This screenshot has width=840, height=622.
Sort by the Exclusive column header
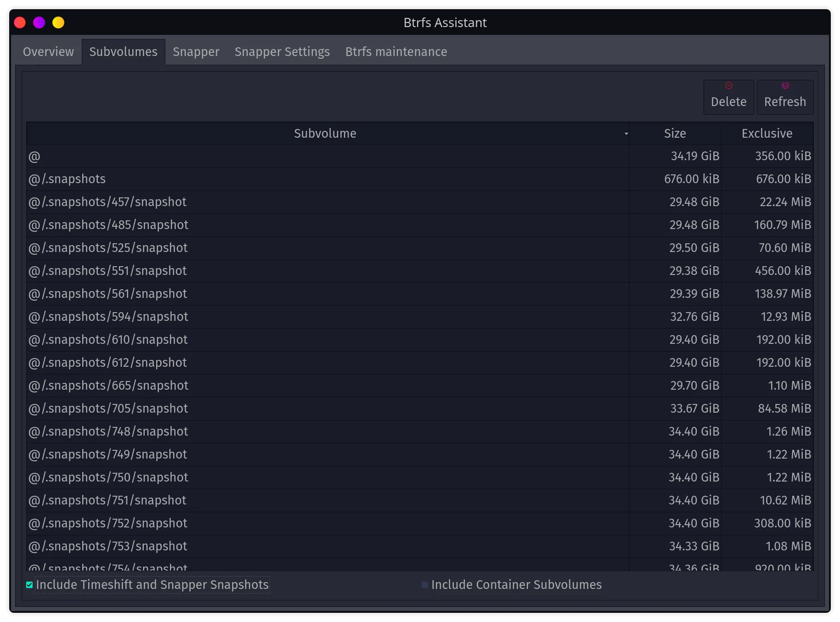coord(767,134)
